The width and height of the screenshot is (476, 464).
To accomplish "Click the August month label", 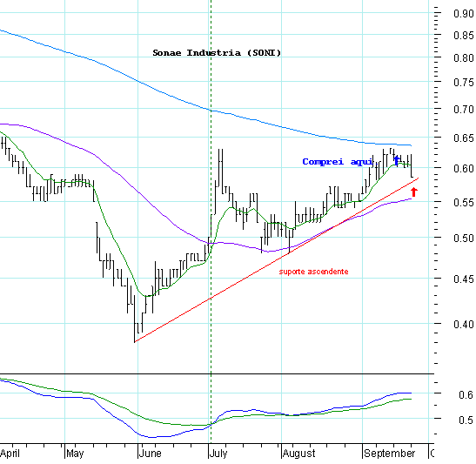I will 299,454.
